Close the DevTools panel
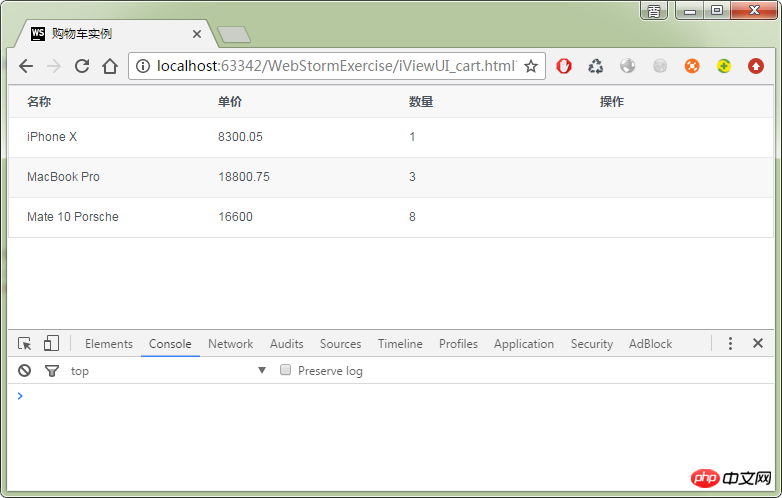782x498 pixels. 758,343
